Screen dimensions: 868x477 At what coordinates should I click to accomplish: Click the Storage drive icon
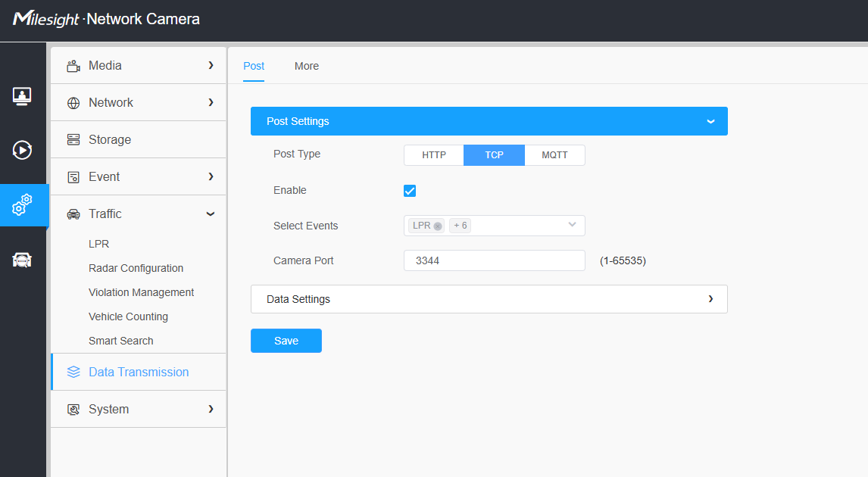73,139
